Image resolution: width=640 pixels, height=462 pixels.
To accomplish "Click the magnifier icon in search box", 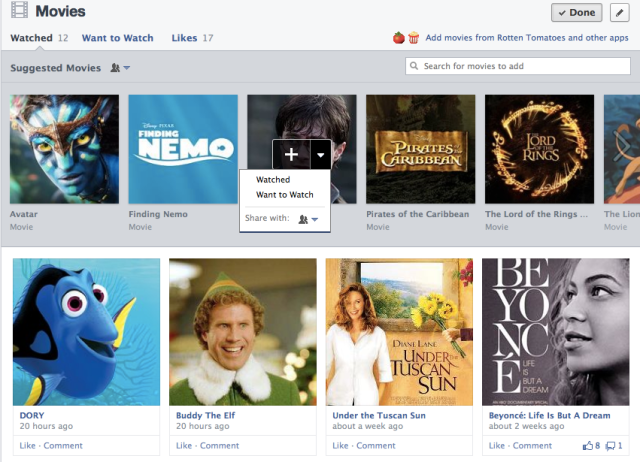I will pyautogui.click(x=414, y=66).
